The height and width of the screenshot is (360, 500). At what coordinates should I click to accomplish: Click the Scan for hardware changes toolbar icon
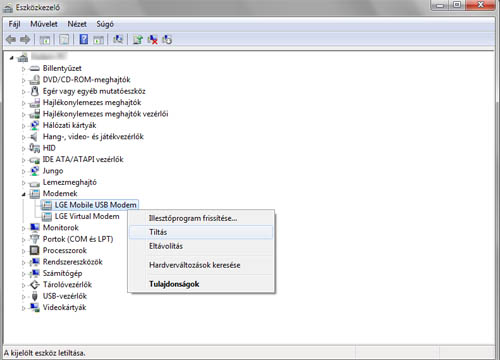[x=118, y=39]
